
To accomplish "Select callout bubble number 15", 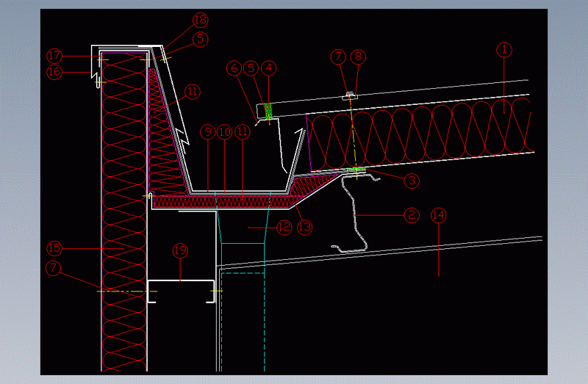I will click(x=53, y=247).
